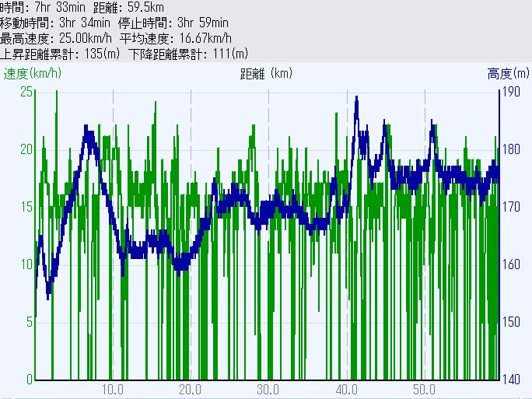
Task: Click the 10.0 distance axis tick label
Action: (x=114, y=388)
